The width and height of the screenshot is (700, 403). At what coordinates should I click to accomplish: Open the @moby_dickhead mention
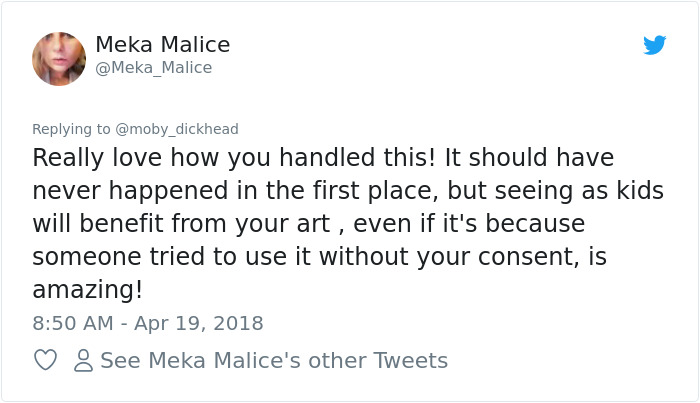pyautogui.click(x=176, y=129)
